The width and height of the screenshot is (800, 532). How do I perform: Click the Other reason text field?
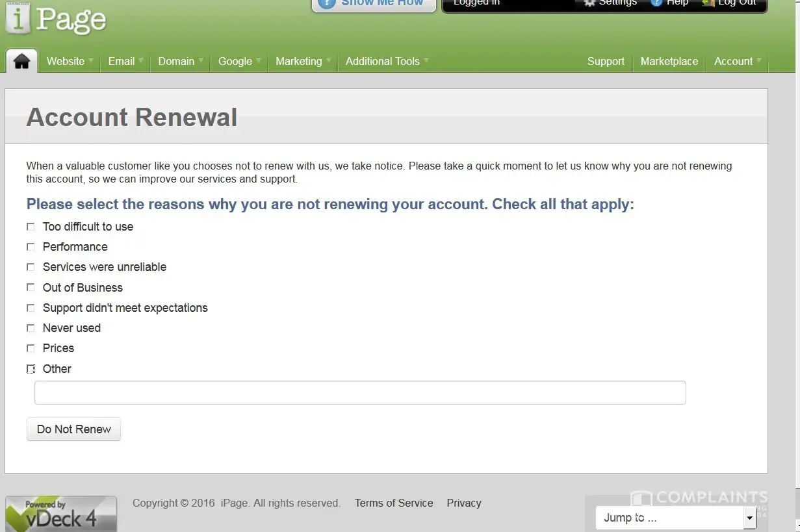click(x=360, y=393)
